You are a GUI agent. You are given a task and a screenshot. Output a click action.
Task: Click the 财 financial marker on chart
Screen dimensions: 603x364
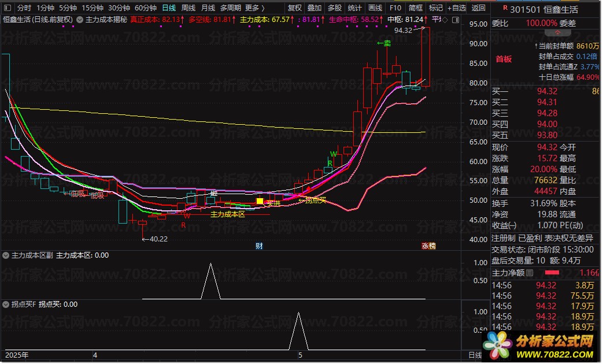point(259,246)
